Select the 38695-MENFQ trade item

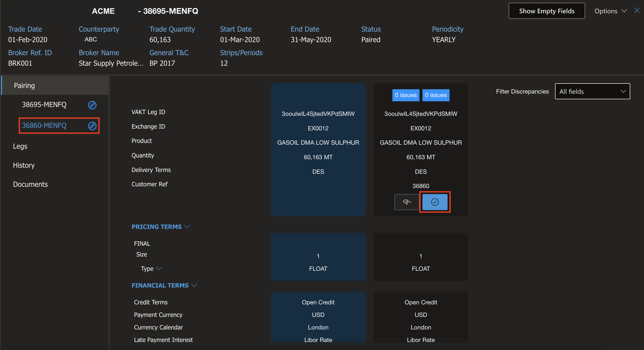[44, 105]
